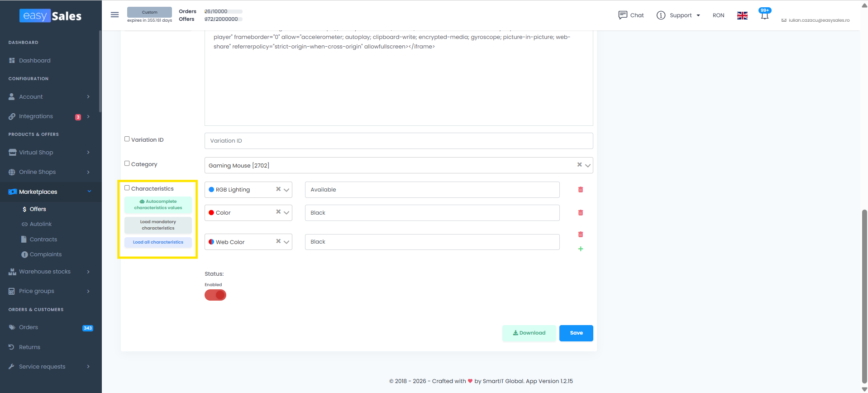Select RON currency
868x393 pixels.
coord(718,15)
